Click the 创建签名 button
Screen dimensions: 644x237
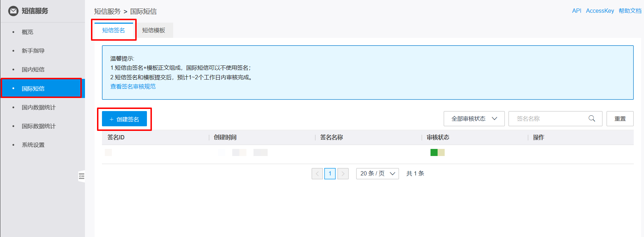tap(124, 119)
